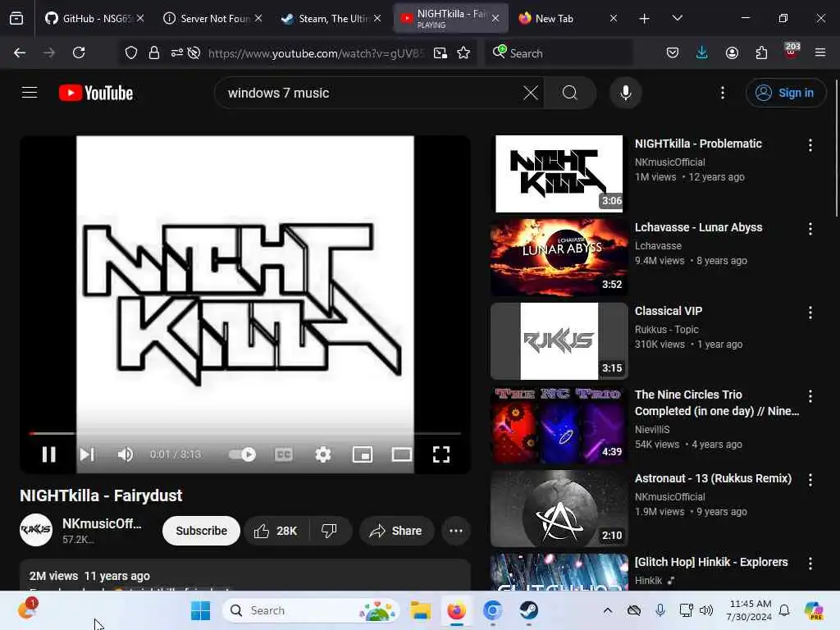Open NKmusicOff... channel name link

pos(102,523)
